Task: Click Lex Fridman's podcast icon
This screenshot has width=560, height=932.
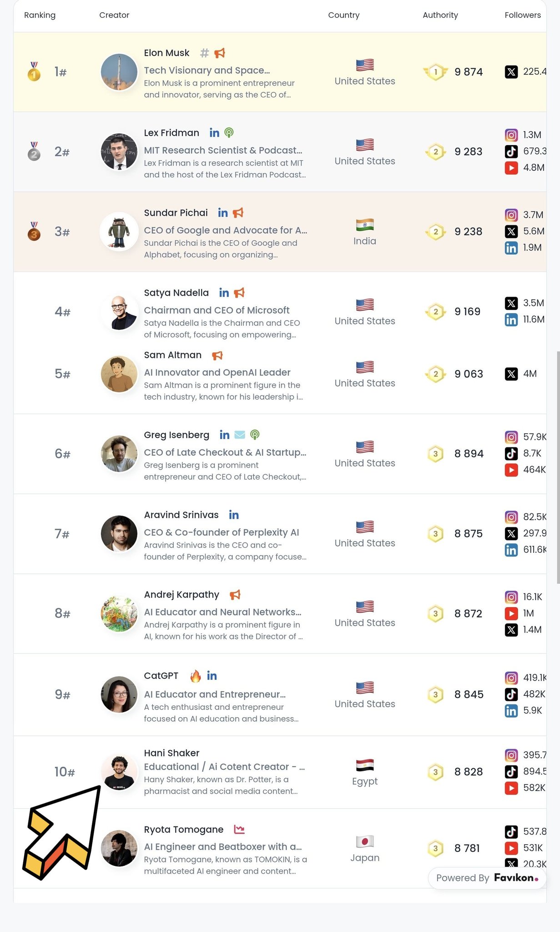Action: point(229,133)
